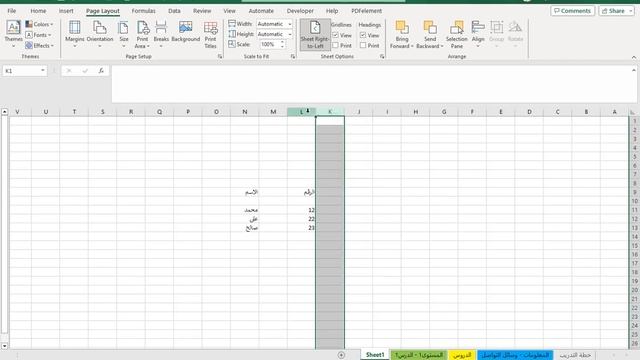This screenshot has height=360, width=640.
Task: Click the Select All corner button
Action: tap(633, 112)
